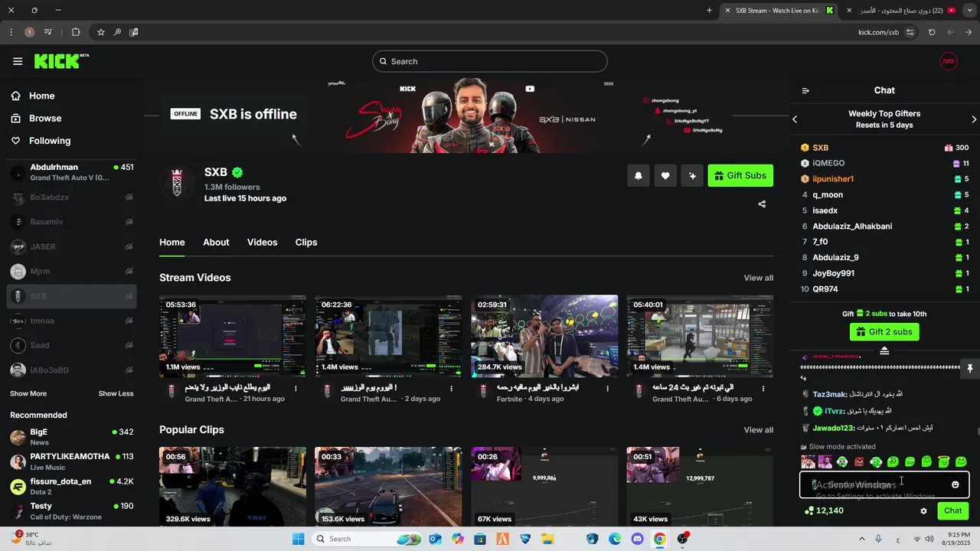
Task: Open offline channel JASER in the sidebar
Action: coord(72,246)
